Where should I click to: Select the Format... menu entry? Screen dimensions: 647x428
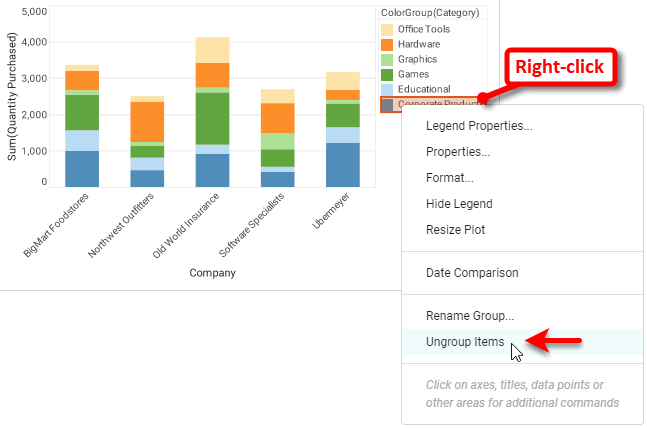coord(449,178)
